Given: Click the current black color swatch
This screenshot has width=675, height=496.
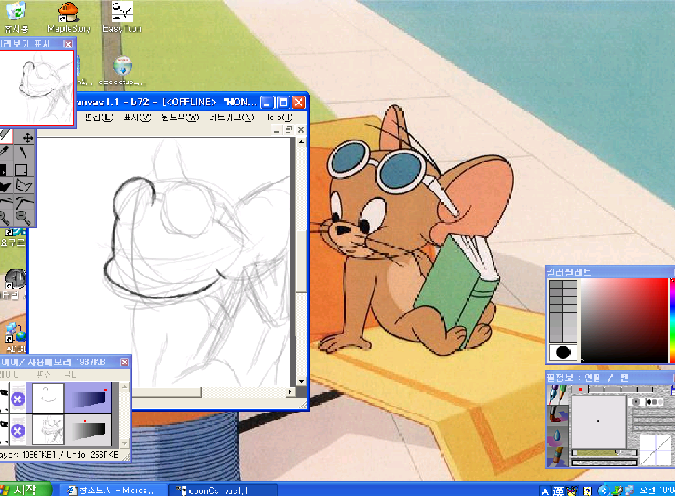Looking at the screenshot, I should coord(563,352).
